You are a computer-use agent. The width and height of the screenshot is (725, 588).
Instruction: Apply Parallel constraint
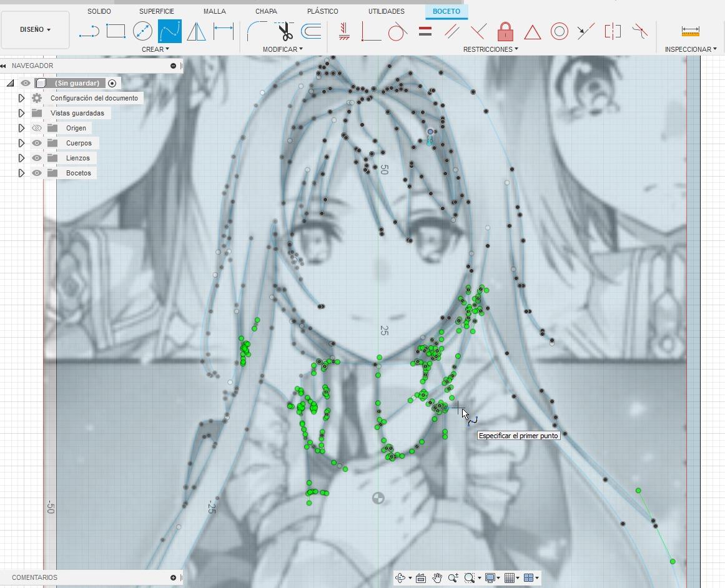pyautogui.click(x=451, y=31)
